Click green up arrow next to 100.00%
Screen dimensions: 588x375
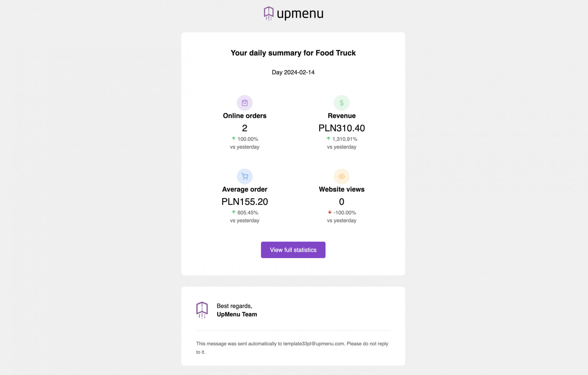tap(234, 139)
